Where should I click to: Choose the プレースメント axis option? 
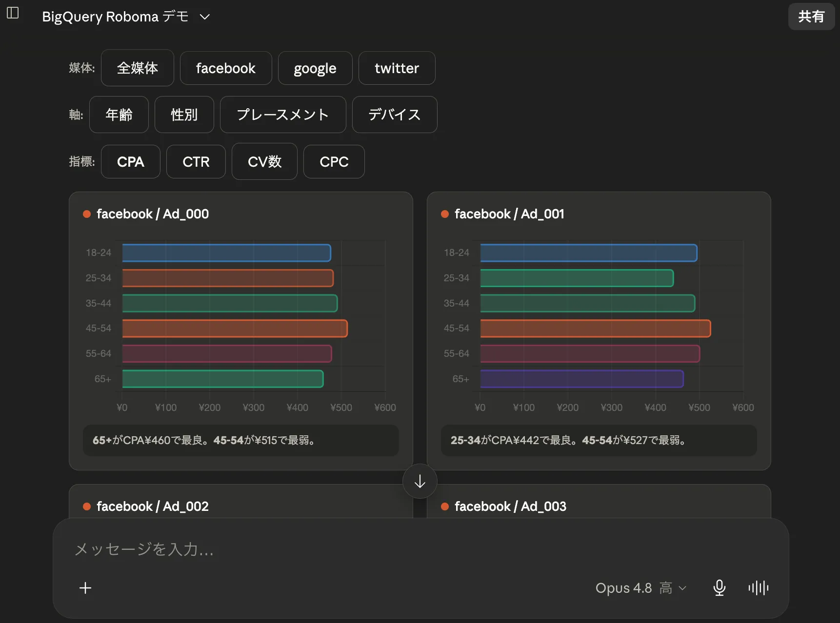coord(283,115)
